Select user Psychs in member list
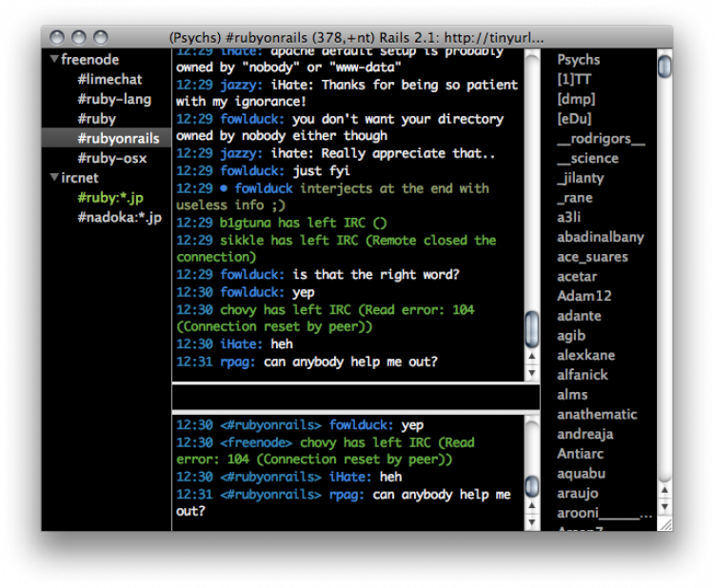Screen dimensions: 714x588 click(578, 60)
